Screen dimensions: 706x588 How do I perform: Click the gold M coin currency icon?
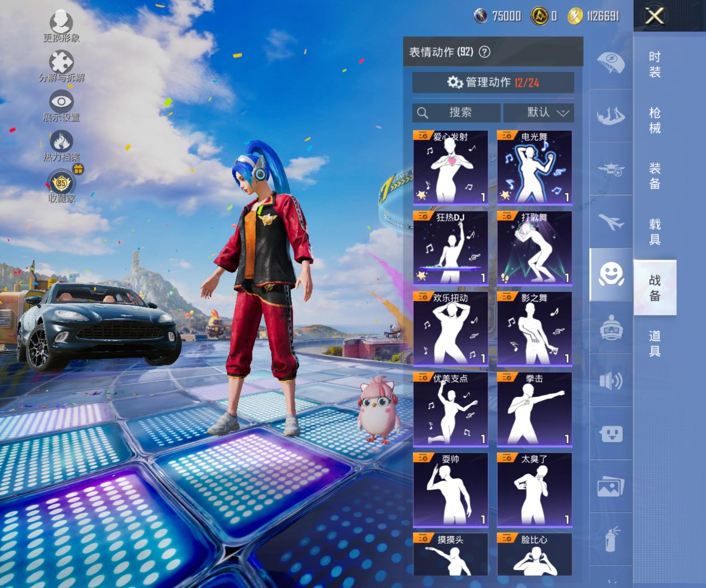pyautogui.click(x=539, y=16)
